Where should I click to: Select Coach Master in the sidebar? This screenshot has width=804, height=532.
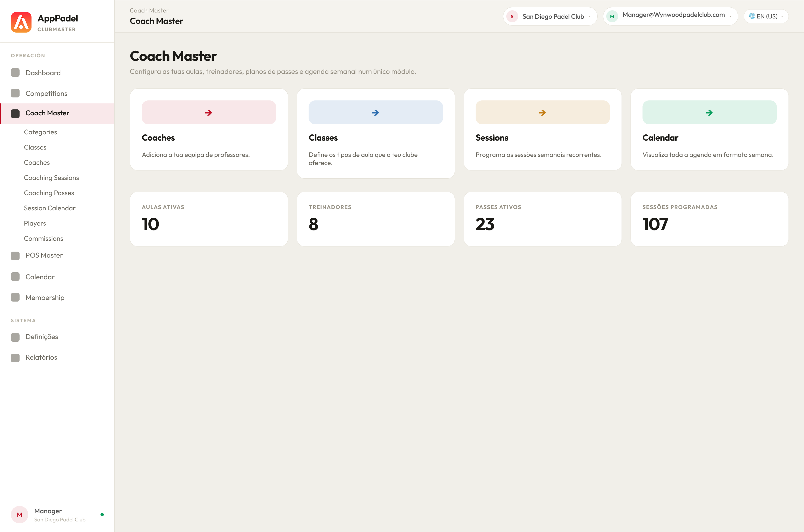click(x=57, y=113)
